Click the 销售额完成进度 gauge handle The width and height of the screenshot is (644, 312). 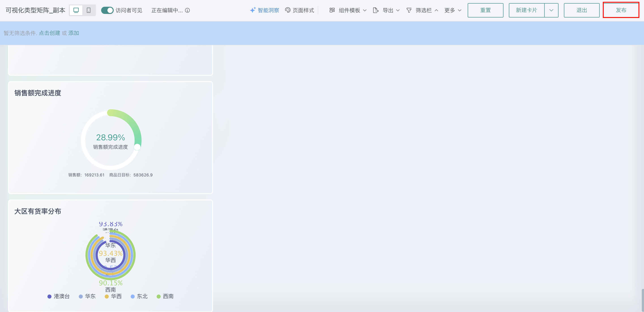coord(137,147)
